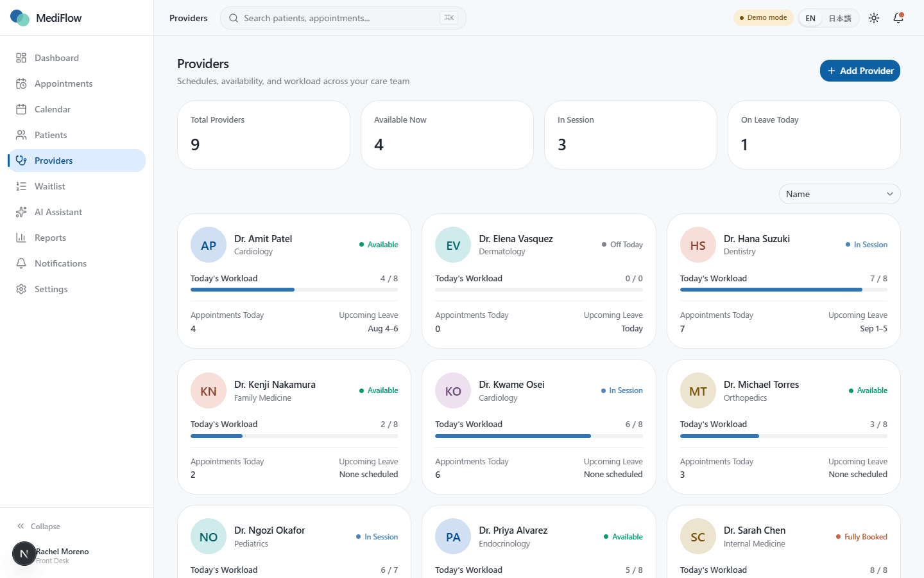Click the ⌘K shortcut badge in search
The height and width of the screenshot is (578, 924).
tap(449, 18)
